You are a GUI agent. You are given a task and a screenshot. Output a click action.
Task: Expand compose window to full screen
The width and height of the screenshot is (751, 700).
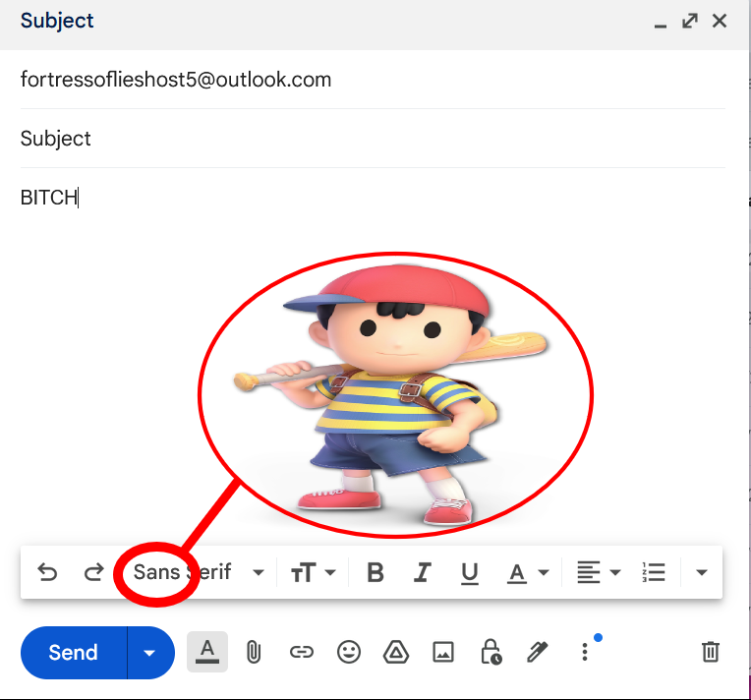690,21
